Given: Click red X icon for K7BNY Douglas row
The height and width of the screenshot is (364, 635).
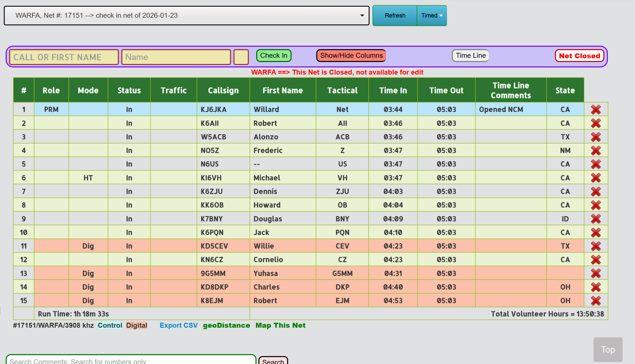Looking at the screenshot, I should tap(596, 219).
